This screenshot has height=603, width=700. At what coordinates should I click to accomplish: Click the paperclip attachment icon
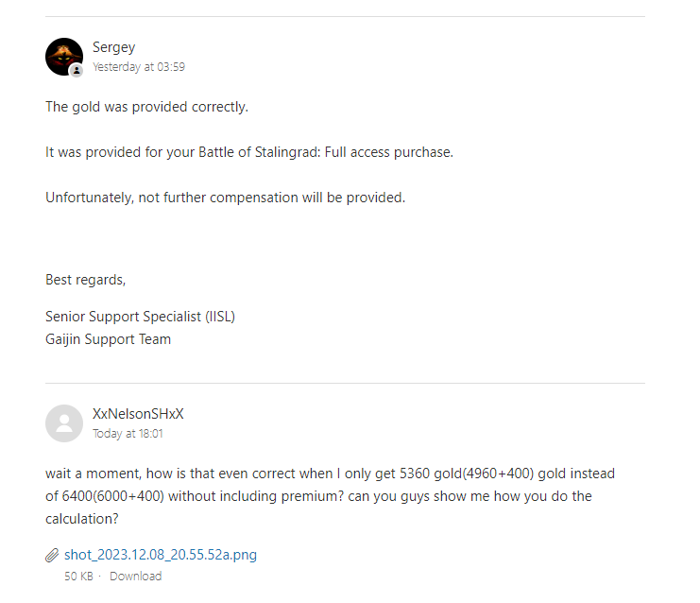tap(52, 555)
